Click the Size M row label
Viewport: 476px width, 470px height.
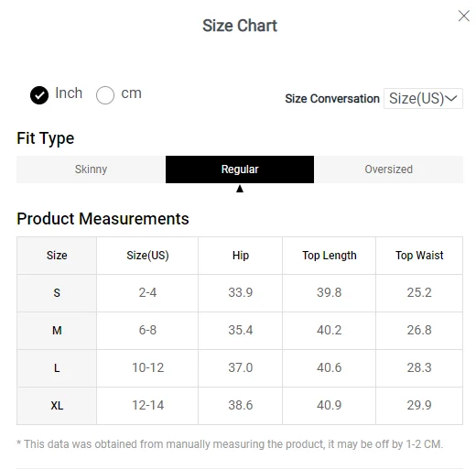tap(57, 331)
